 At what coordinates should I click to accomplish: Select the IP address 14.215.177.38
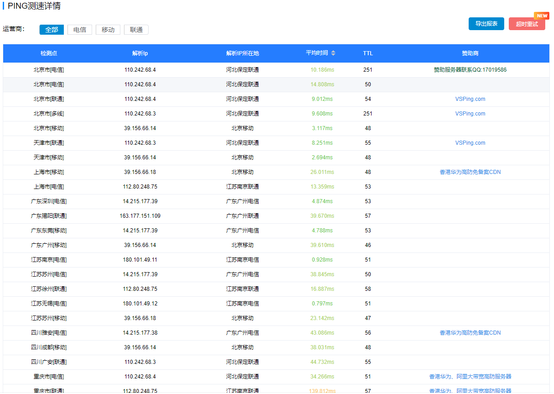point(140,333)
